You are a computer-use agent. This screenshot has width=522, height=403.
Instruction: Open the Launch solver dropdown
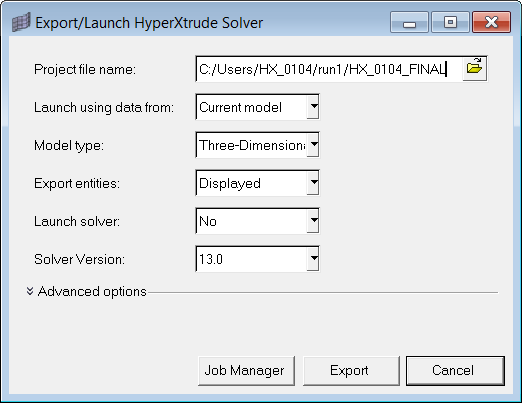tap(313, 221)
